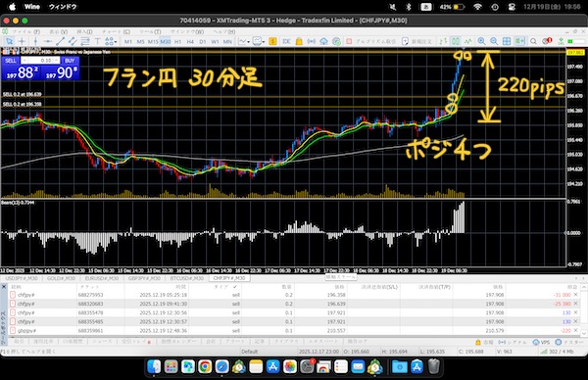Switch chart to H4 timeframe
This screenshot has width=588, height=380.
[190, 41]
